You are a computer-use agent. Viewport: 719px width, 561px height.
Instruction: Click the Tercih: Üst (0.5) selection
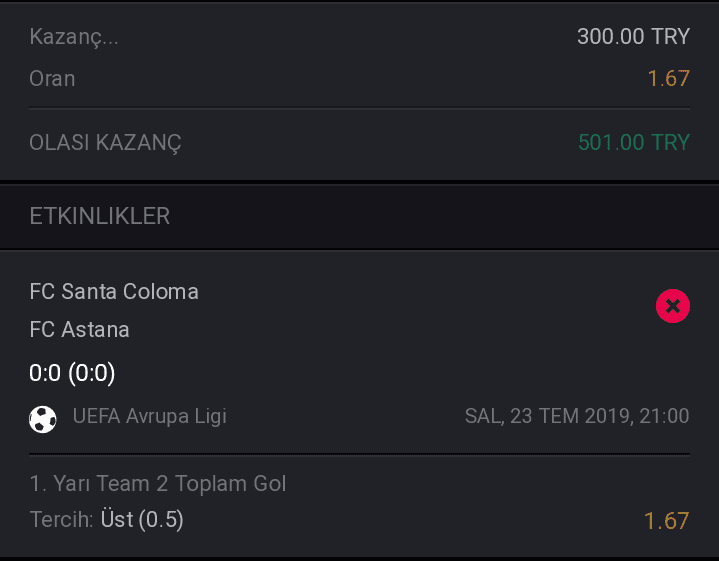[106, 520]
